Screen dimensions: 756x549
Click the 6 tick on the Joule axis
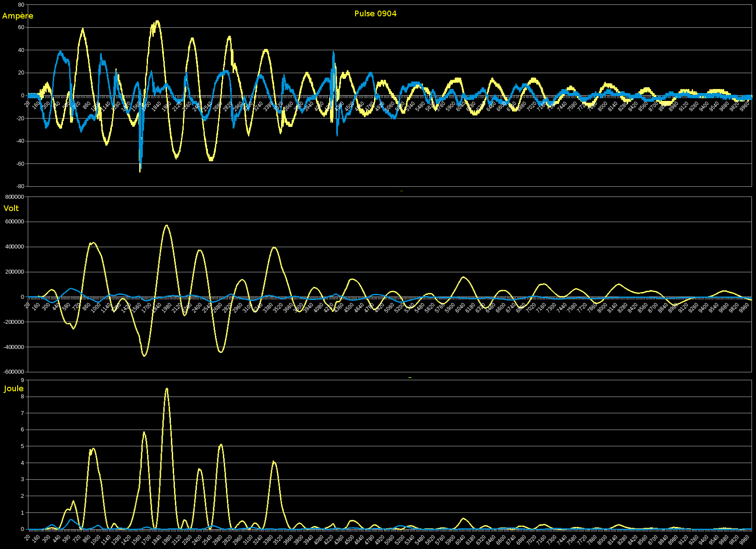(22, 430)
